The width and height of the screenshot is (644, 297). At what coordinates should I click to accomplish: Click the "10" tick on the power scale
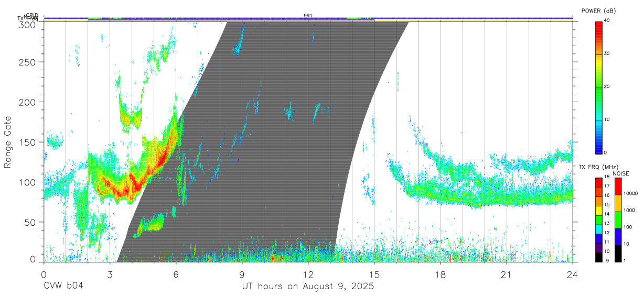click(607, 119)
